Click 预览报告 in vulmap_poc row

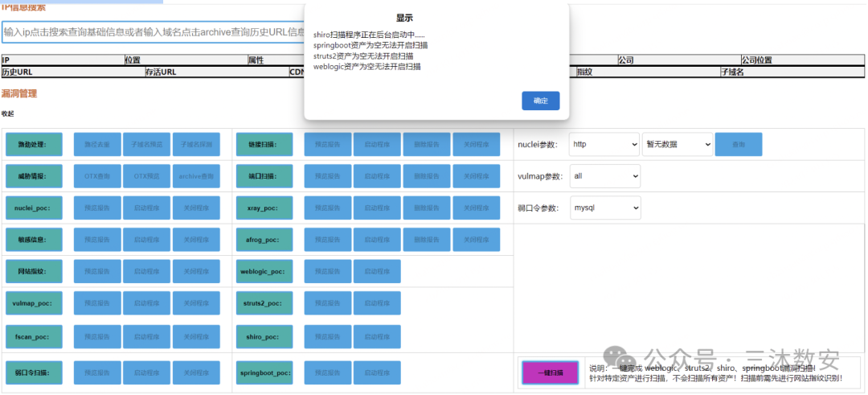pyautogui.click(x=97, y=303)
